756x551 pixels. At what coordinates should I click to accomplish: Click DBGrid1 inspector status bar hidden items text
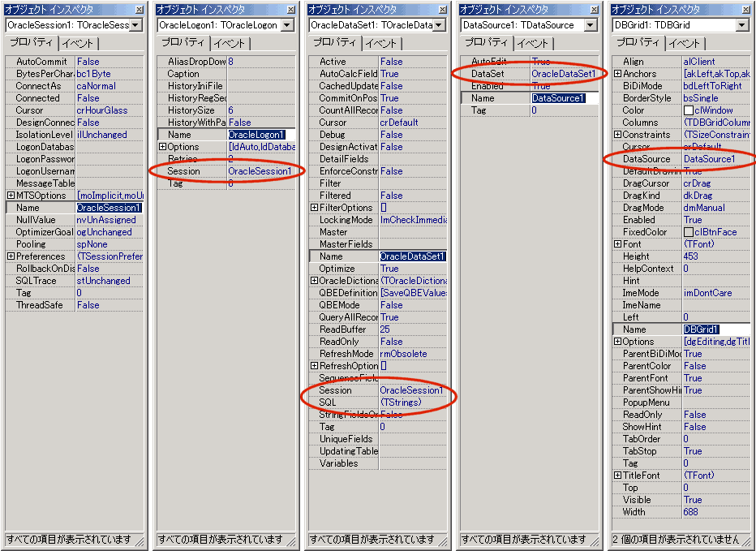[676, 540]
